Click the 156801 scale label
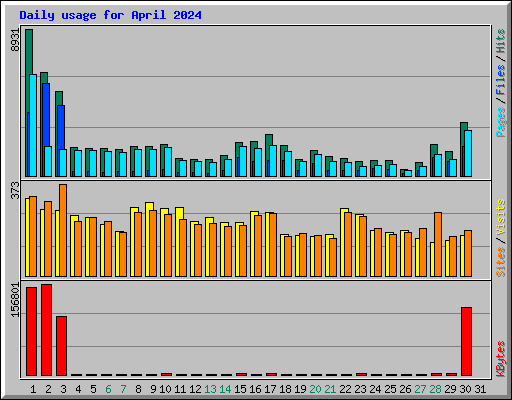This screenshot has height=400, width=512. [x=15, y=299]
